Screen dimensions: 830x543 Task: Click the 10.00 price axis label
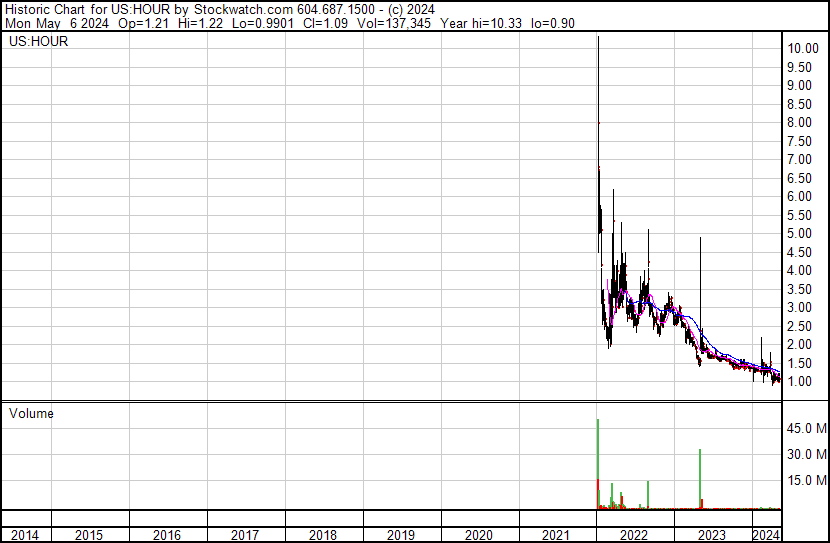[x=804, y=48]
